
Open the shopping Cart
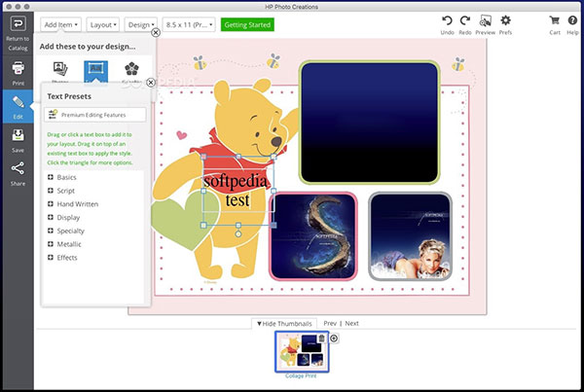click(555, 25)
